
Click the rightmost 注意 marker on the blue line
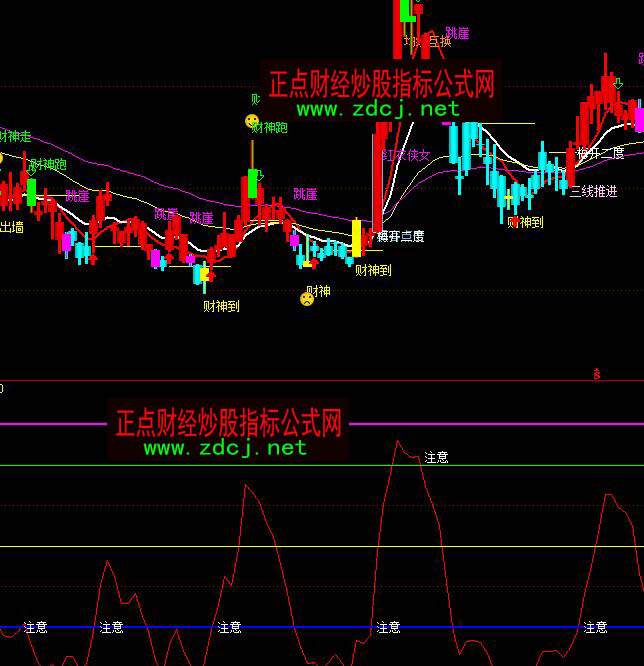[595, 627]
